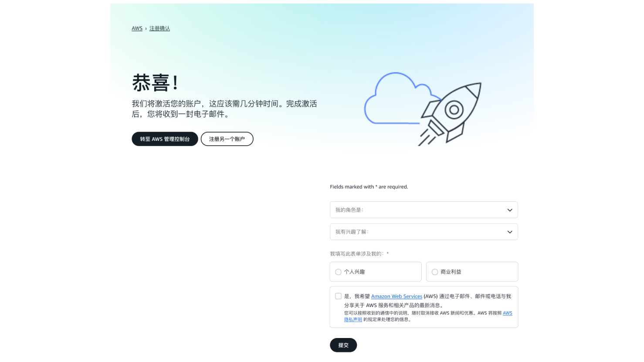Open the 注册确认 breadcrumb link
This screenshot has width=644, height=362.
click(159, 28)
